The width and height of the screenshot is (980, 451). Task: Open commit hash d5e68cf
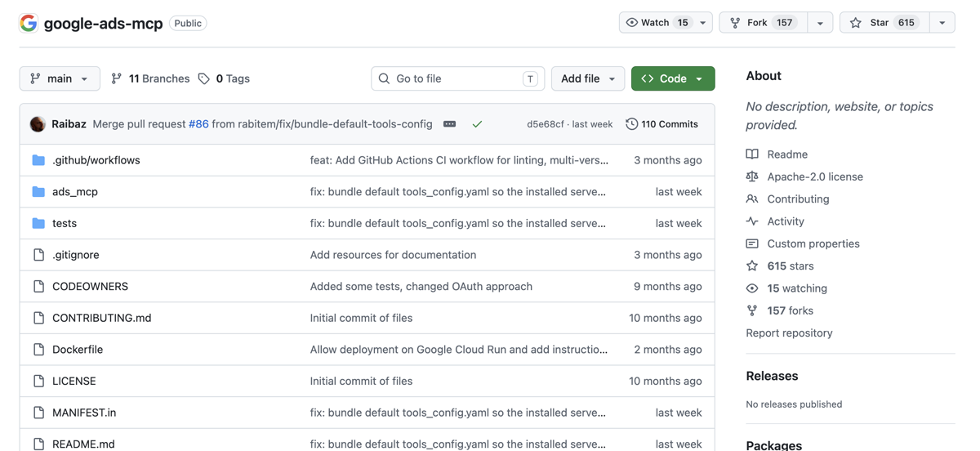(x=545, y=124)
